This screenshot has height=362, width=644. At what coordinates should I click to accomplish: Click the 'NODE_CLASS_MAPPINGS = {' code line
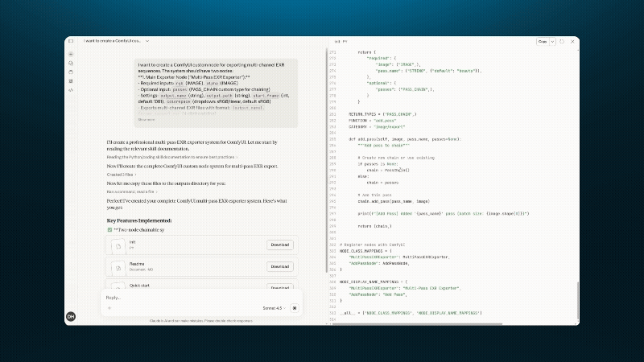tap(365, 251)
